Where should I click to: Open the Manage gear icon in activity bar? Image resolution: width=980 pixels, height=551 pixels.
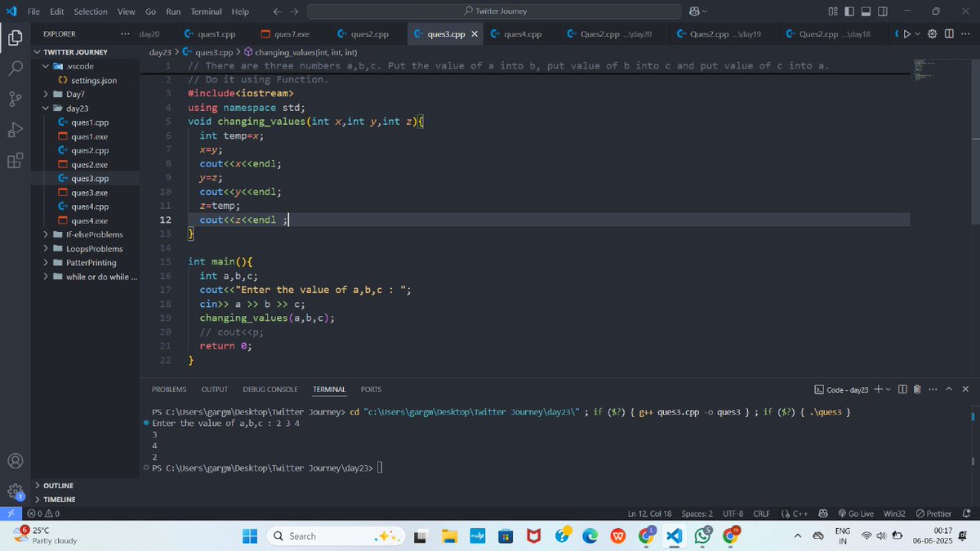[x=15, y=492]
